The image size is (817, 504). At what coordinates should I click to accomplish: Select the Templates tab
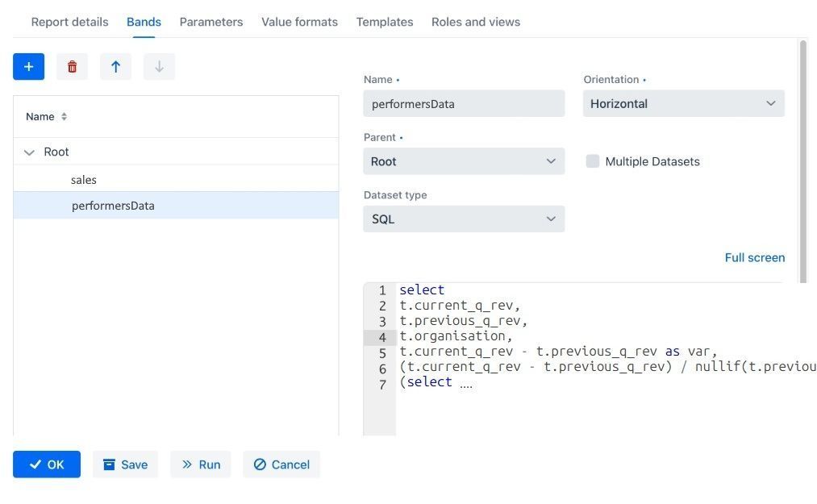point(384,22)
